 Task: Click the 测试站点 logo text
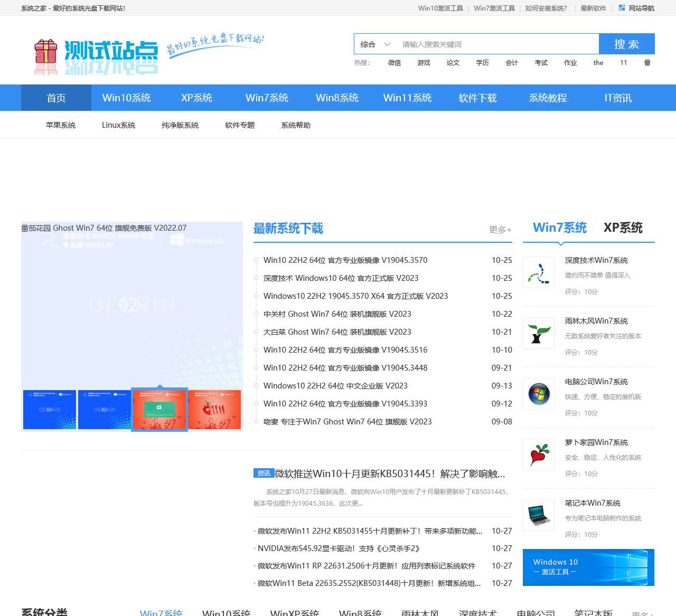pyautogui.click(x=111, y=51)
